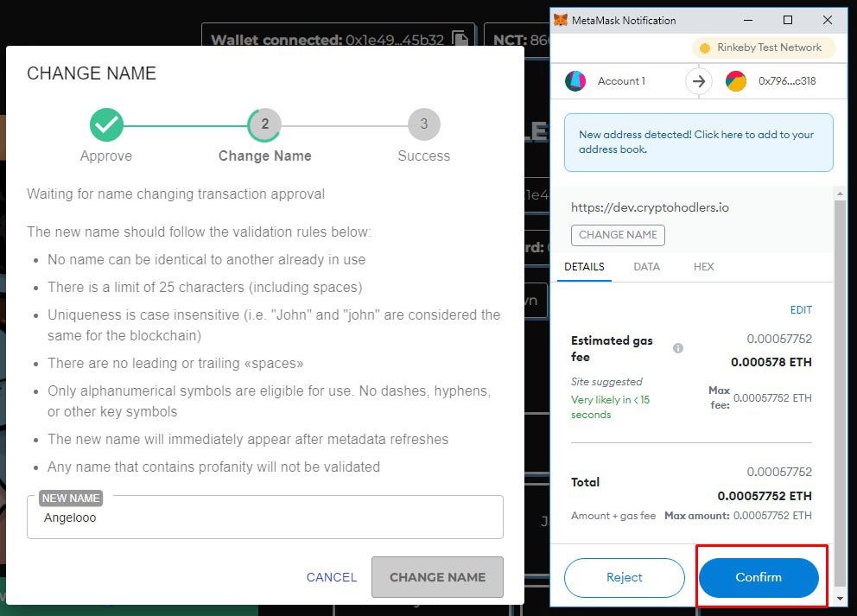Confirm the MetaMask transaction
The width and height of the screenshot is (857, 616).
click(x=758, y=577)
